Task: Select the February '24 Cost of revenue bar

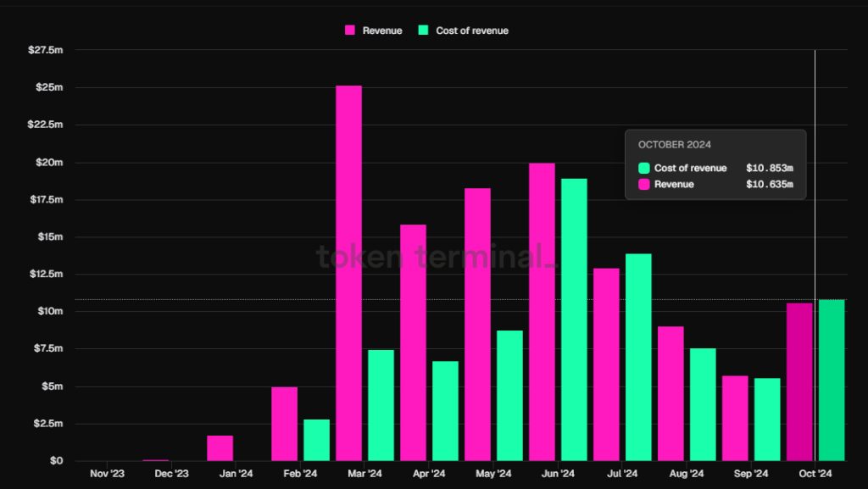Action: point(316,440)
